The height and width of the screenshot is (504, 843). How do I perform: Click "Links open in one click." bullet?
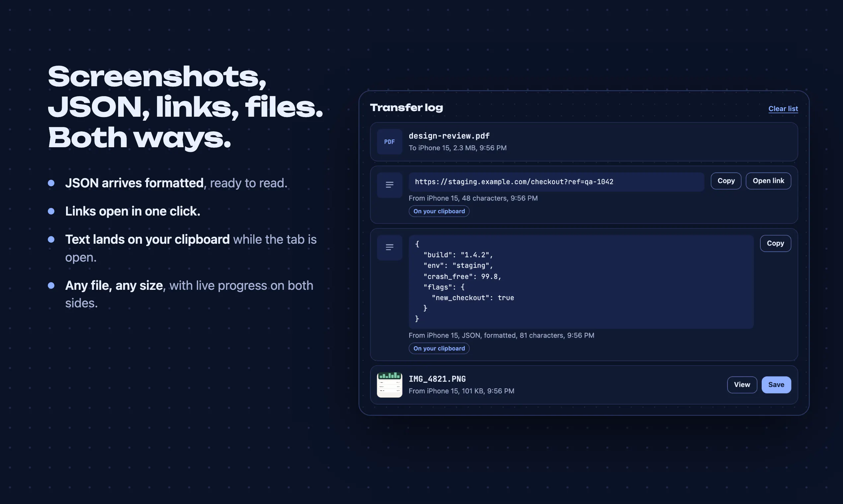pos(132,211)
